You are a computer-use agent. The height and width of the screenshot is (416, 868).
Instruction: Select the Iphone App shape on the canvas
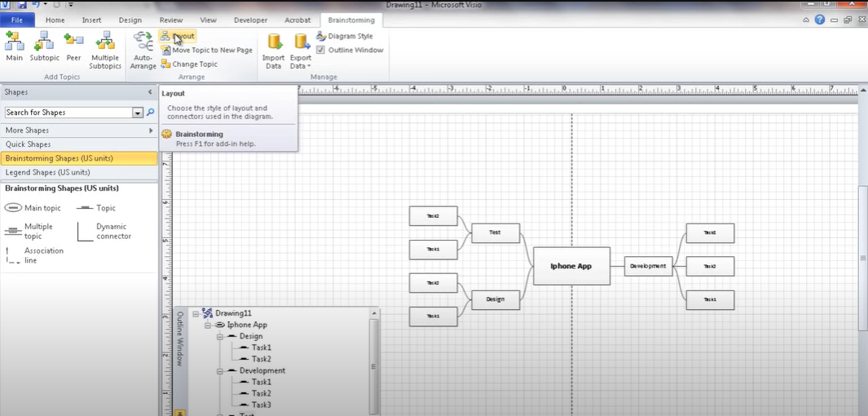point(571,266)
